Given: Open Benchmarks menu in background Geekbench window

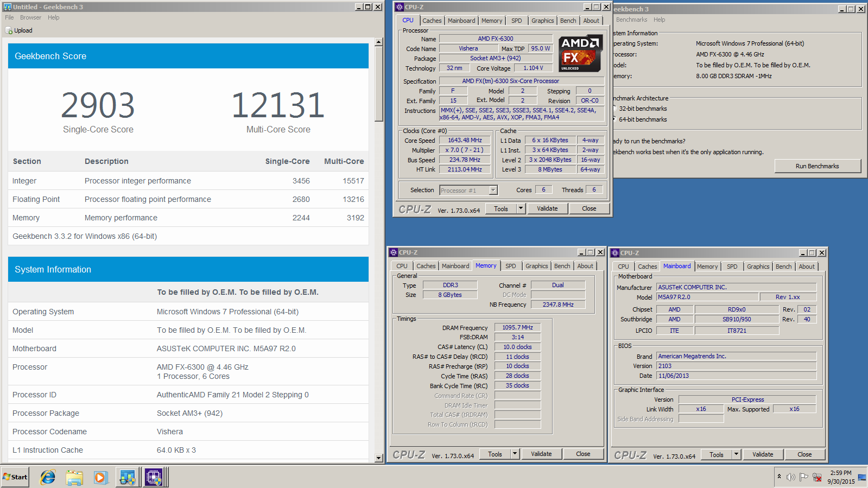Looking at the screenshot, I should 631,20.
